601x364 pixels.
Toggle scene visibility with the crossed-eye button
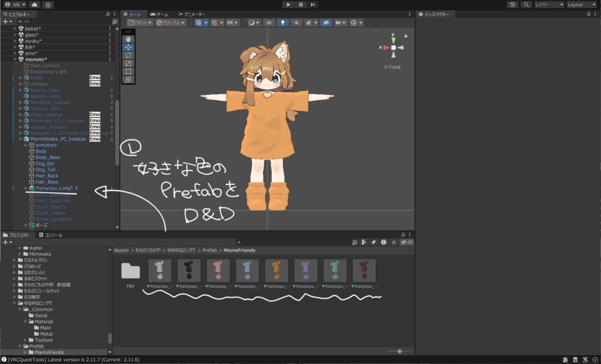click(326, 23)
